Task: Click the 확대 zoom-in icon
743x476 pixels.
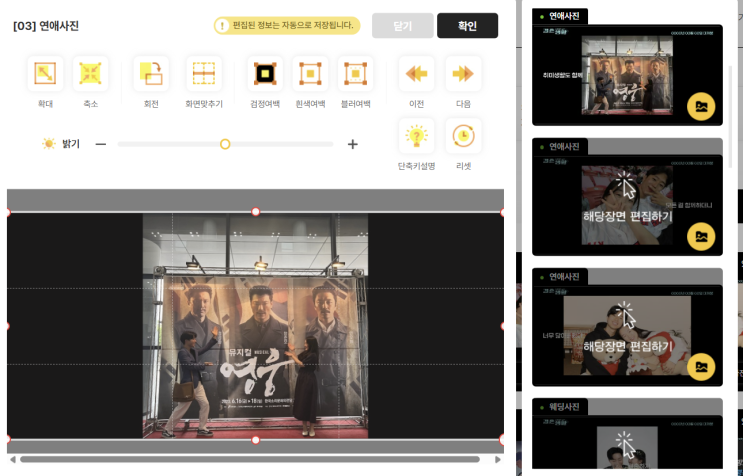Action: (x=45, y=73)
